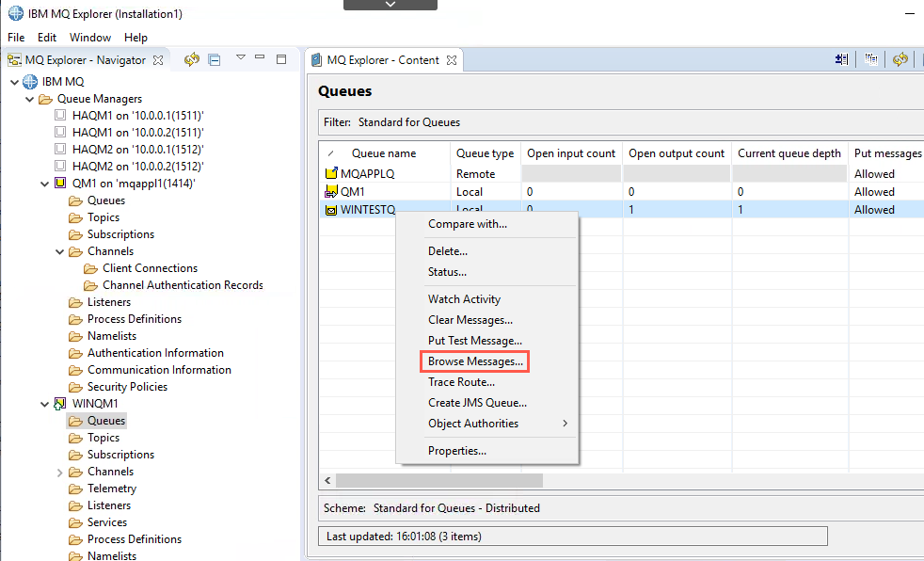Viewport: 924px width, 561px height.
Task: Click the QM1 queue manager icon
Action: click(x=60, y=183)
